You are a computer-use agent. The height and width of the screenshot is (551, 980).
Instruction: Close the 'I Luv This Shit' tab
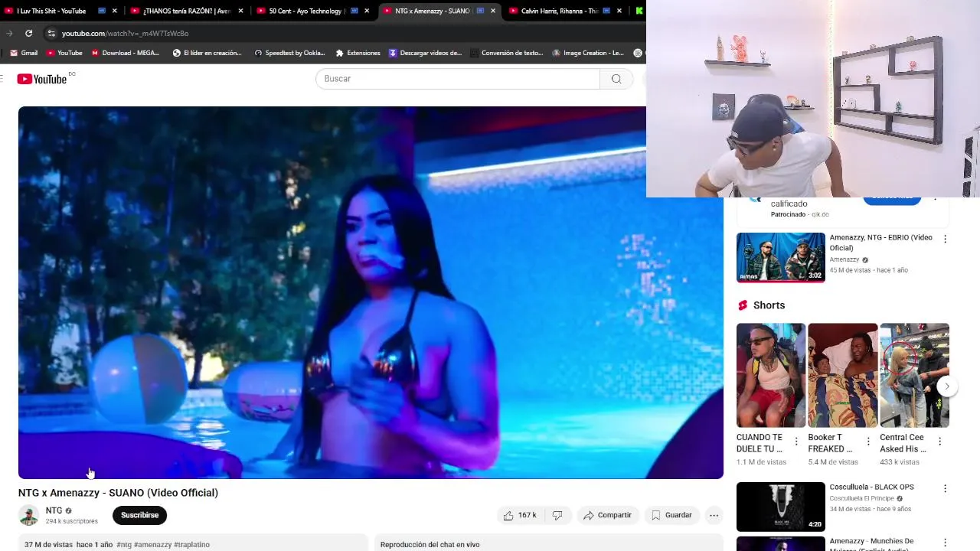[x=115, y=11]
